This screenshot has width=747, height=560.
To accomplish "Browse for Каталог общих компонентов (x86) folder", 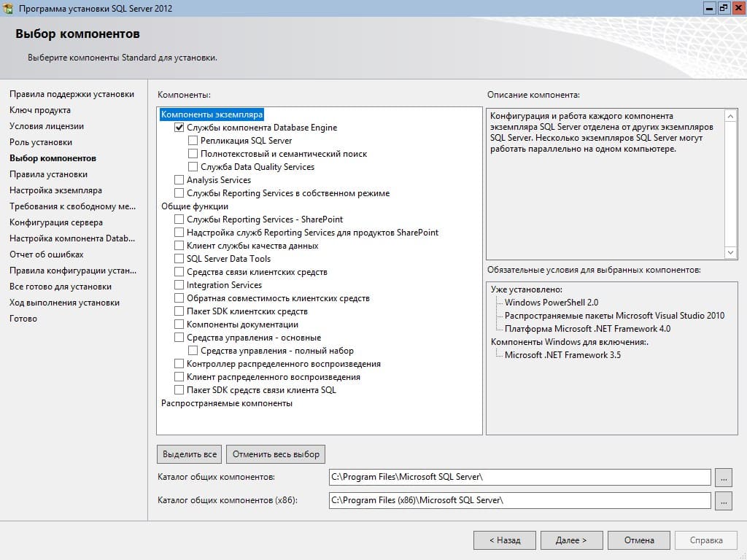I will 723,500.
